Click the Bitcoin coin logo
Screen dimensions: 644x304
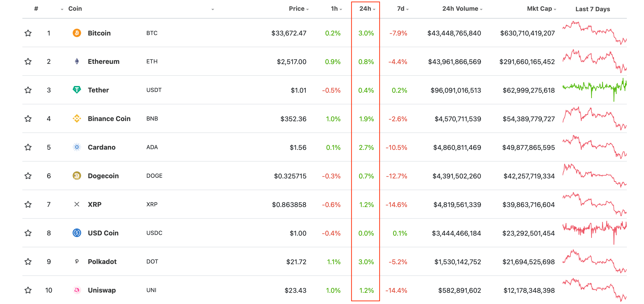[77, 33]
